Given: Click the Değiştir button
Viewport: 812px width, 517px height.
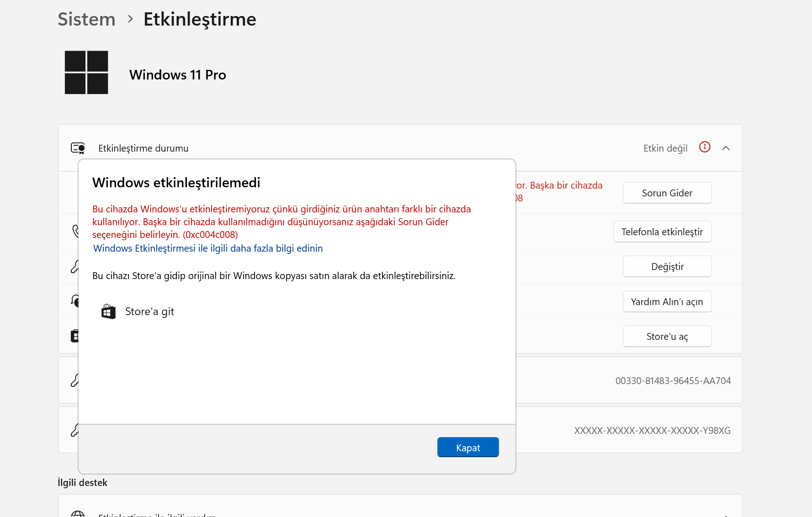Looking at the screenshot, I should [x=667, y=266].
